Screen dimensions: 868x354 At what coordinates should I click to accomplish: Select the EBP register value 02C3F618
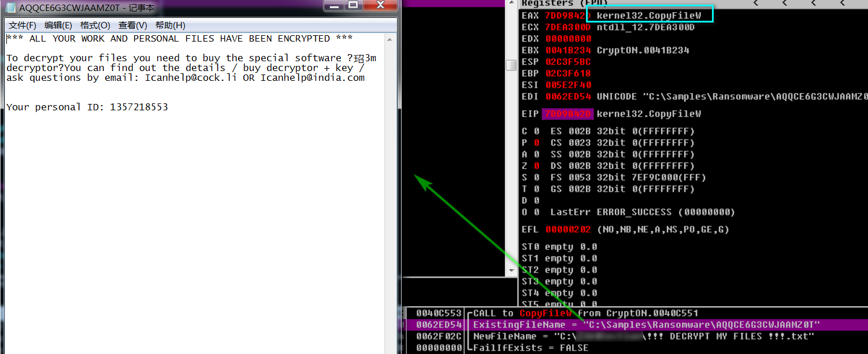click(568, 73)
